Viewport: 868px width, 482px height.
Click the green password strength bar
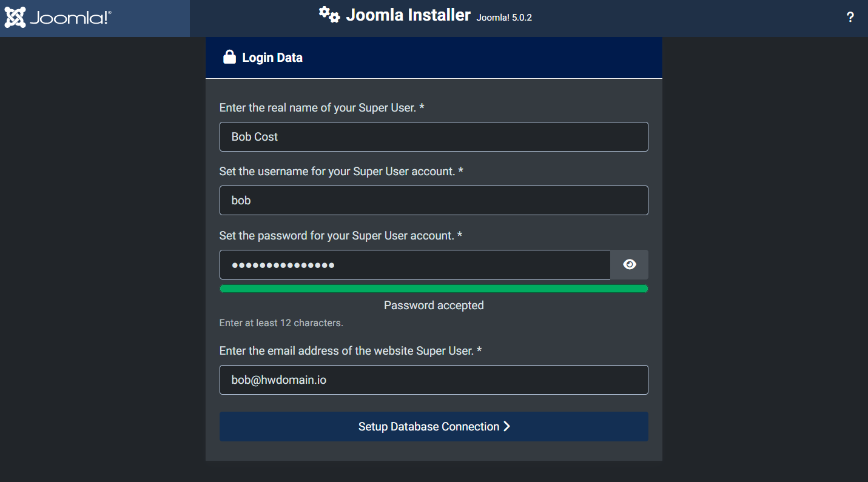[434, 289]
